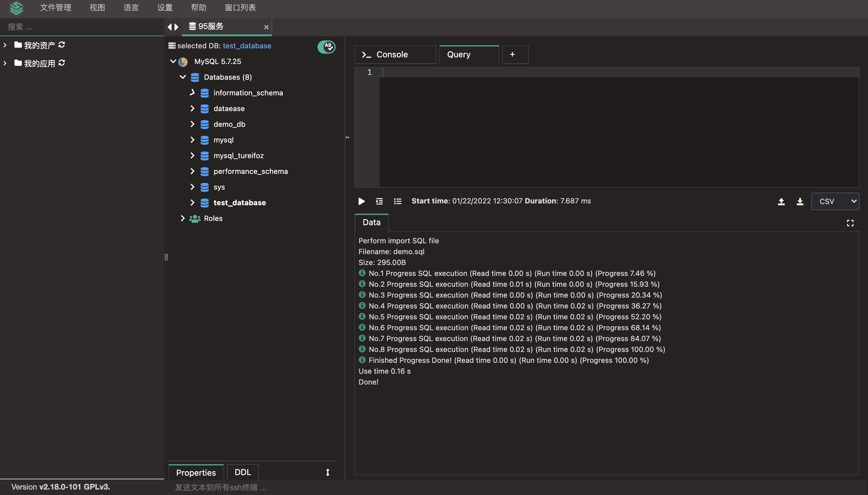Toggle the AB spellcheck switch
868x495 pixels.
pyautogui.click(x=326, y=47)
